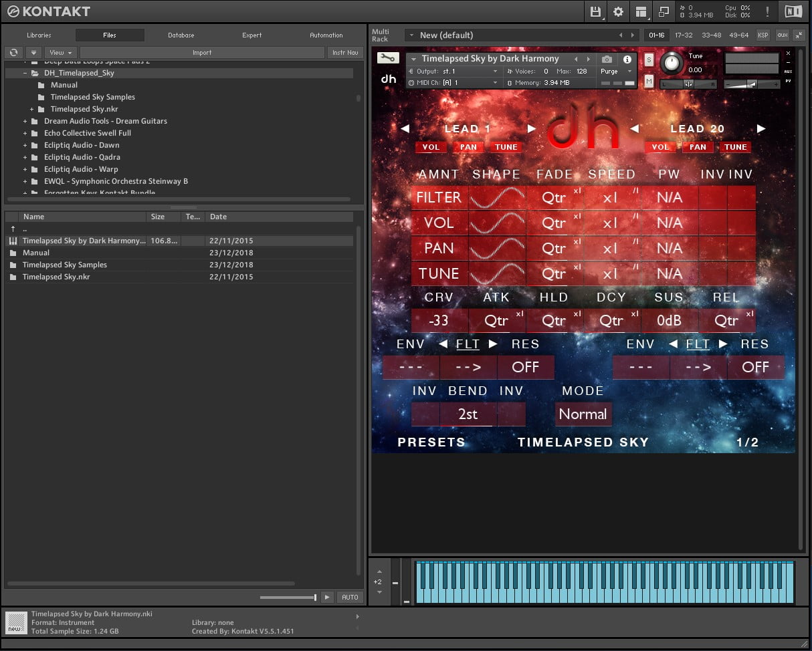This screenshot has height=651, width=812.
Task: Click the save disk icon
Action: (x=595, y=11)
